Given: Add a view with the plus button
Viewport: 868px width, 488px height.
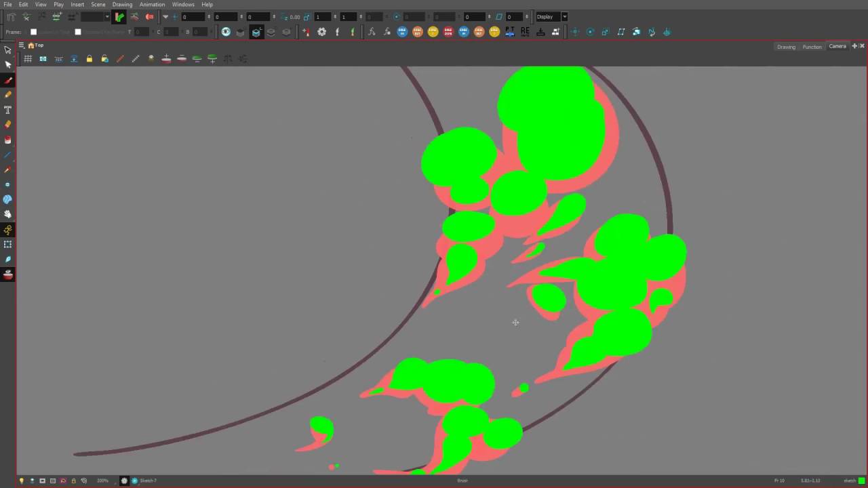Looking at the screenshot, I should [x=854, y=46].
